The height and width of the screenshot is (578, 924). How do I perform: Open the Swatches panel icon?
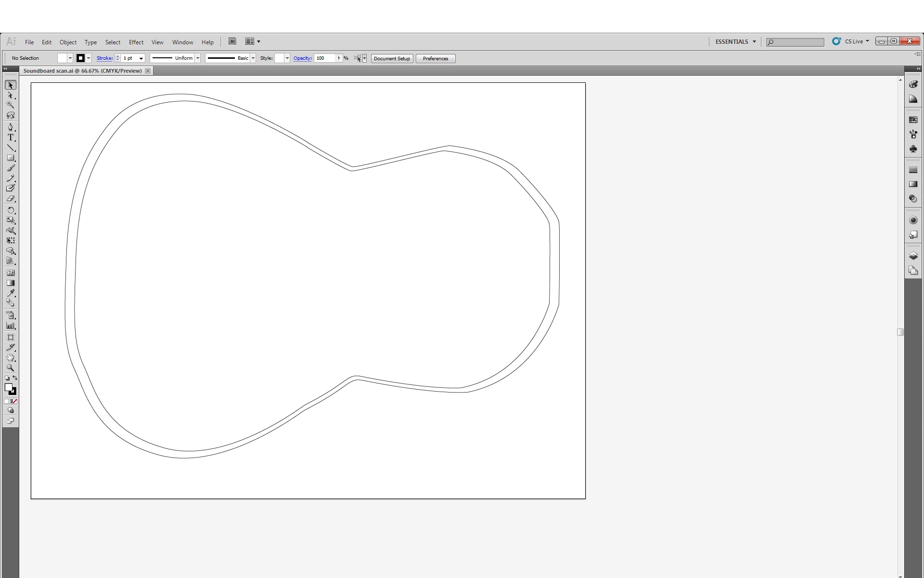(913, 119)
